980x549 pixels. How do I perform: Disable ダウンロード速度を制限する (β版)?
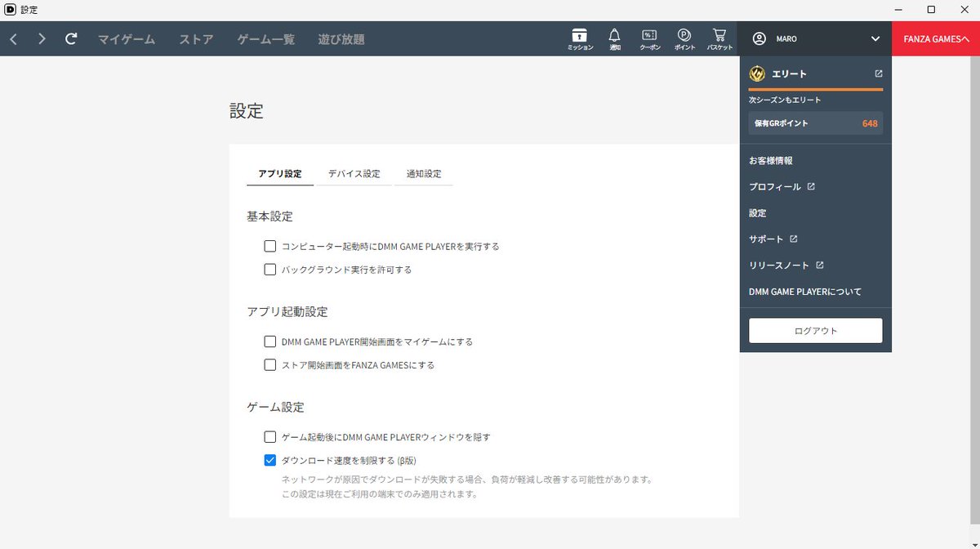point(270,460)
